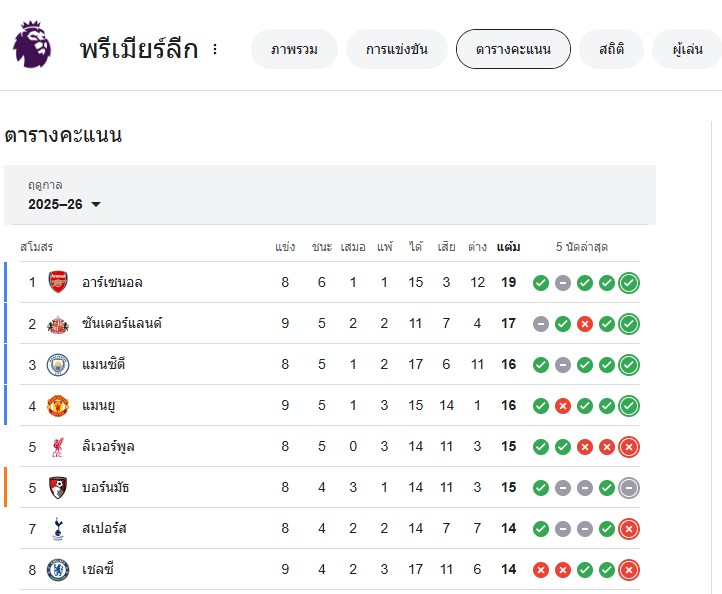The width and height of the screenshot is (722, 594).
Task: Click the Chelsea club crest
Action: [x=58, y=570]
